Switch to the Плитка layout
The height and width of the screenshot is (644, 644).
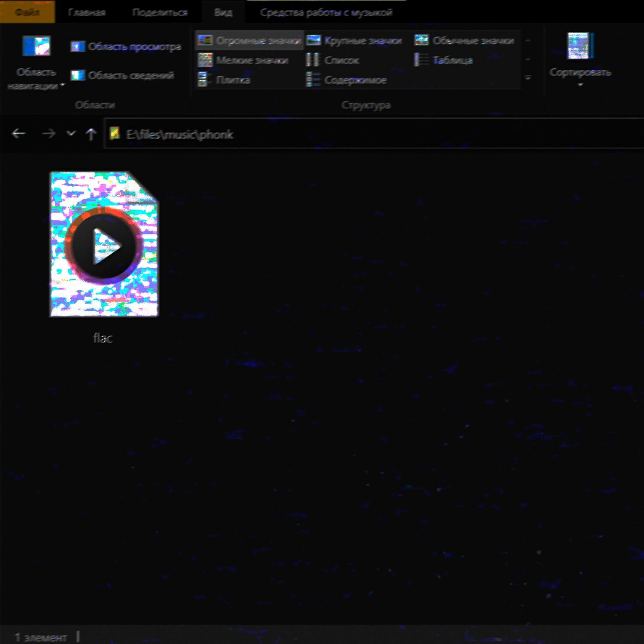224,80
